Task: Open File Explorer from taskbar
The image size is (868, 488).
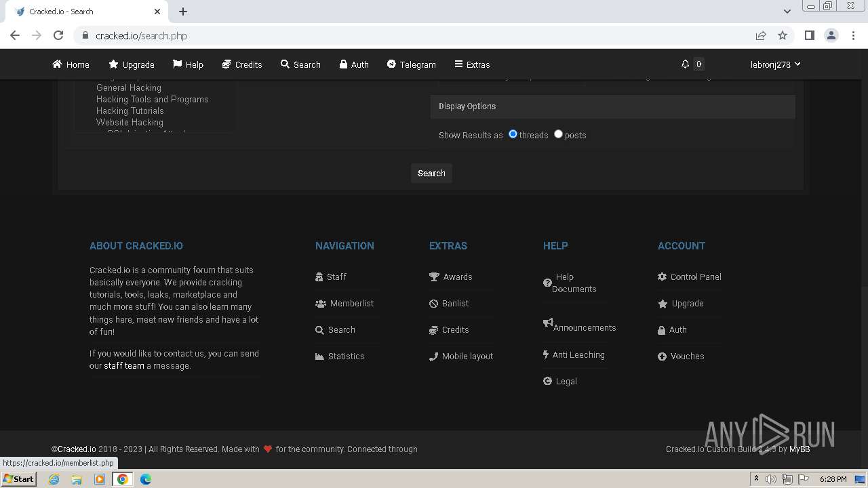Action: [x=77, y=479]
